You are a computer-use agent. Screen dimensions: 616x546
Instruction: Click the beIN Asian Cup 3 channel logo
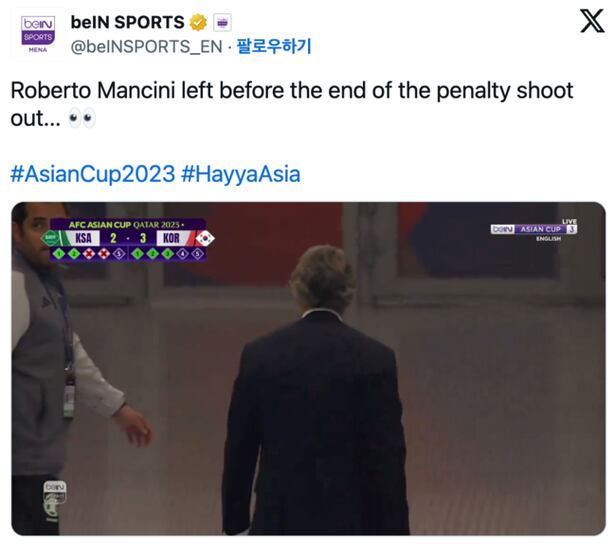(x=534, y=229)
